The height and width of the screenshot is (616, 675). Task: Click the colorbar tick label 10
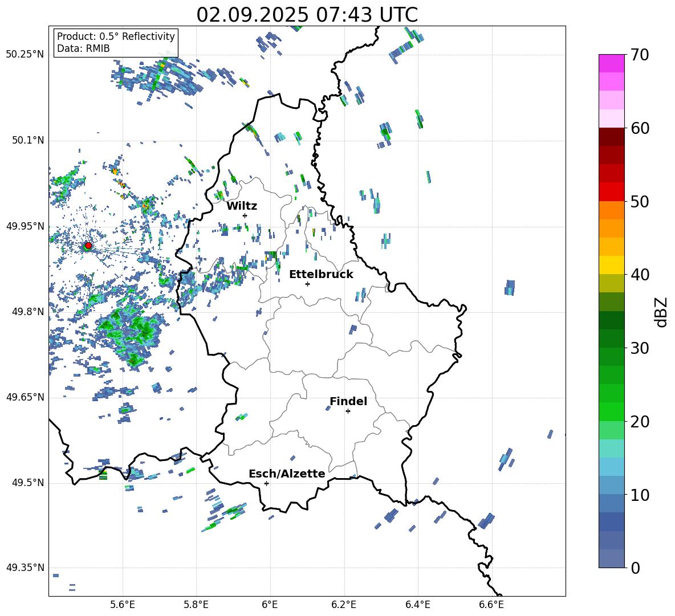tap(640, 495)
